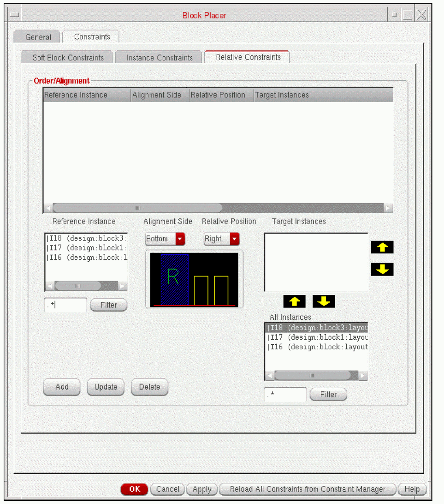Viewport: 444px width, 504px height.
Task: Select I16 (design:block) in All Instances
Action: [x=316, y=347]
